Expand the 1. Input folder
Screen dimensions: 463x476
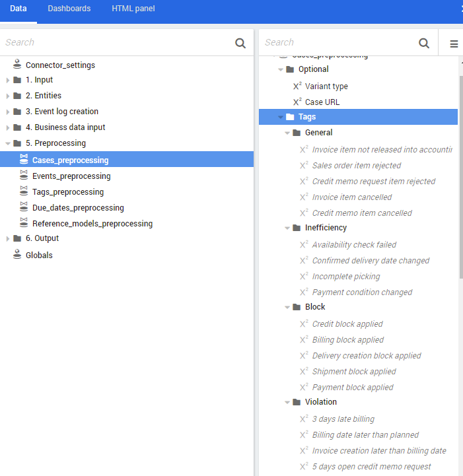[x=8, y=80]
